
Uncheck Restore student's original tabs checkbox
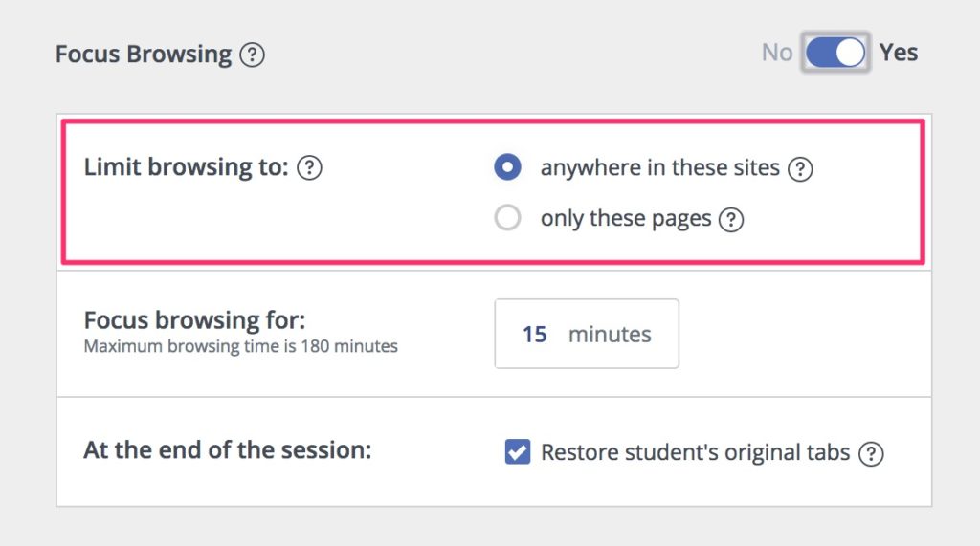[x=518, y=451]
